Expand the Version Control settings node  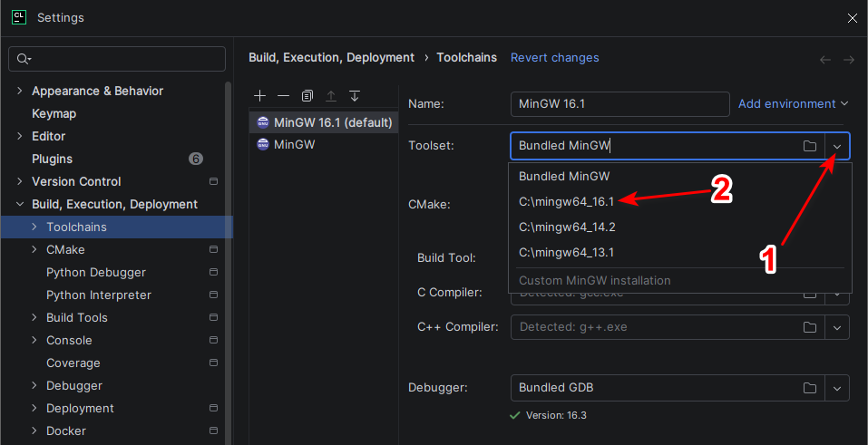[20, 181]
